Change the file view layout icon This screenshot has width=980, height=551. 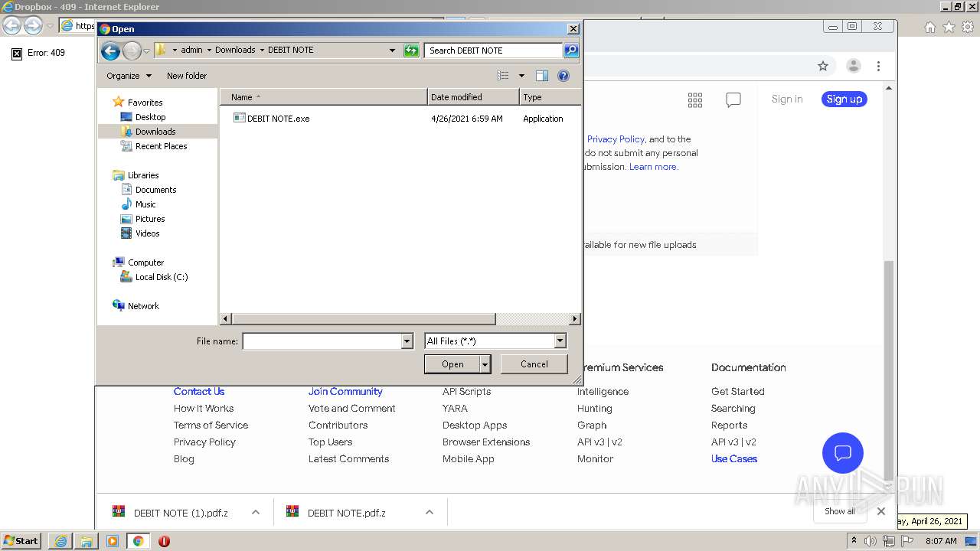503,76
